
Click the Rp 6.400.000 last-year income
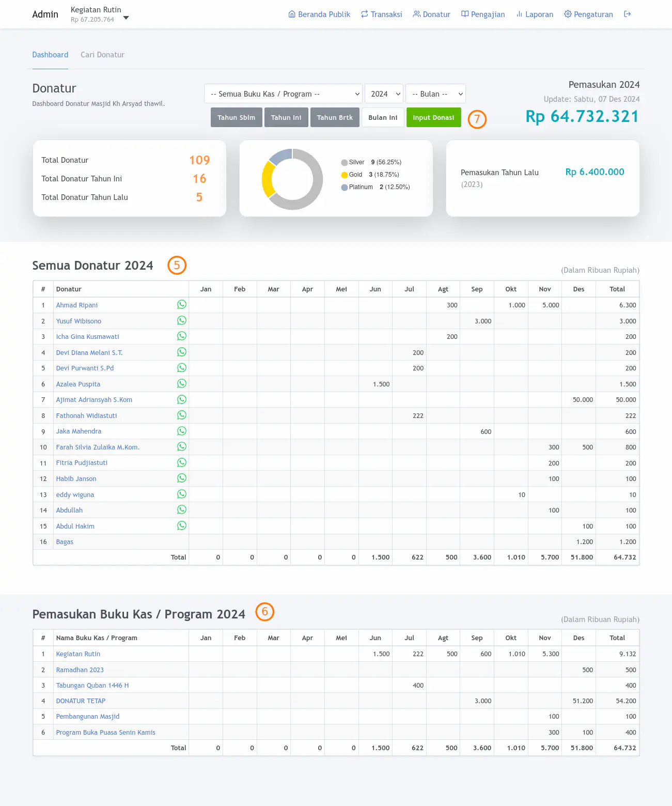(595, 172)
